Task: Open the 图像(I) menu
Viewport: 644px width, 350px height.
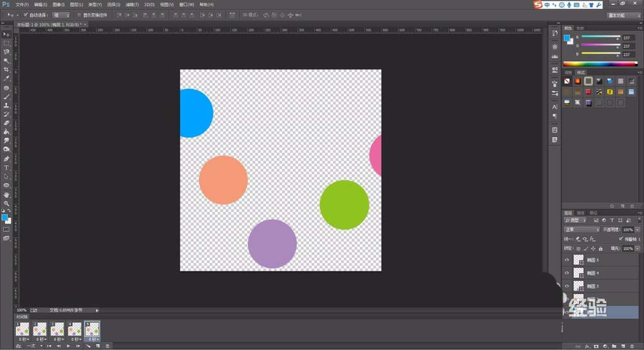Action: click(x=59, y=5)
